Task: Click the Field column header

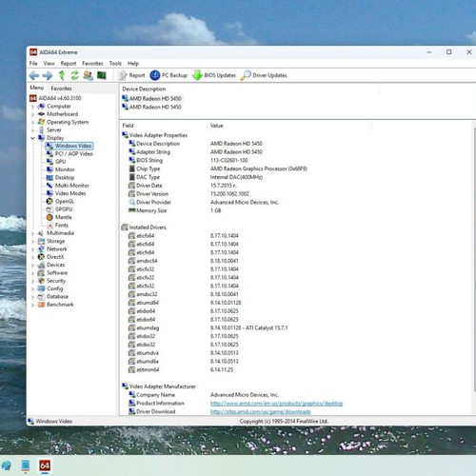Action: pos(129,126)
